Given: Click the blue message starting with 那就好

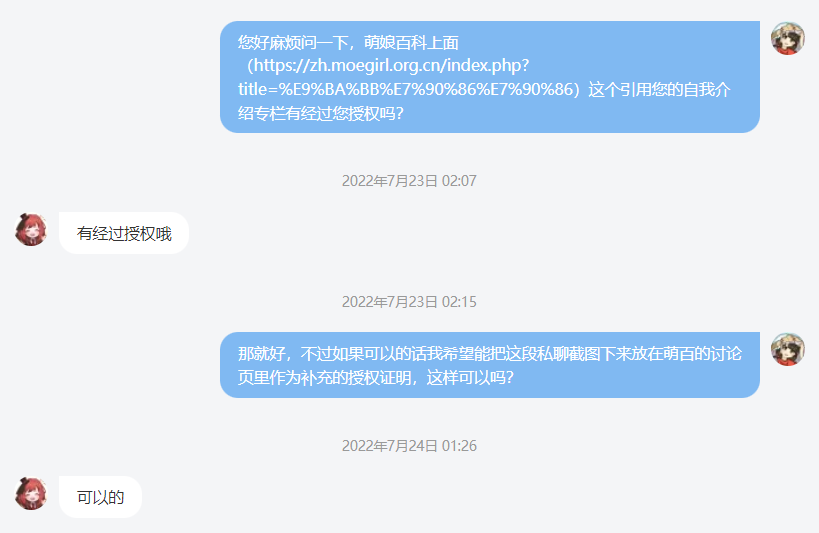Looking at the screenshot, I should [x=490, y=365].
